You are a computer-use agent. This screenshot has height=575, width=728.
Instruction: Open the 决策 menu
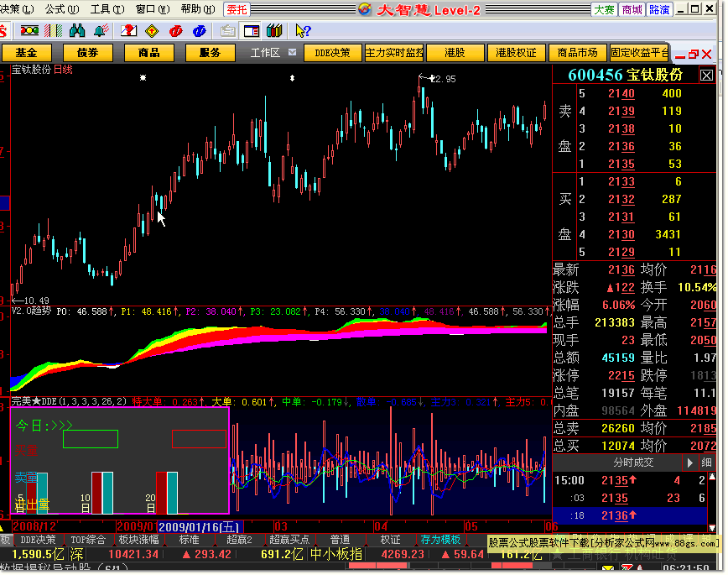pyautogui.click(x=17, y=9)
